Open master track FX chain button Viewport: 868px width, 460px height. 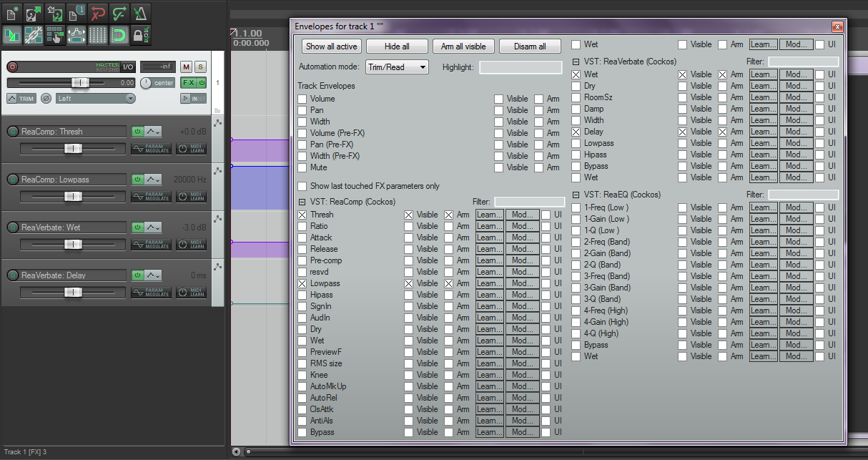[188, 82]
